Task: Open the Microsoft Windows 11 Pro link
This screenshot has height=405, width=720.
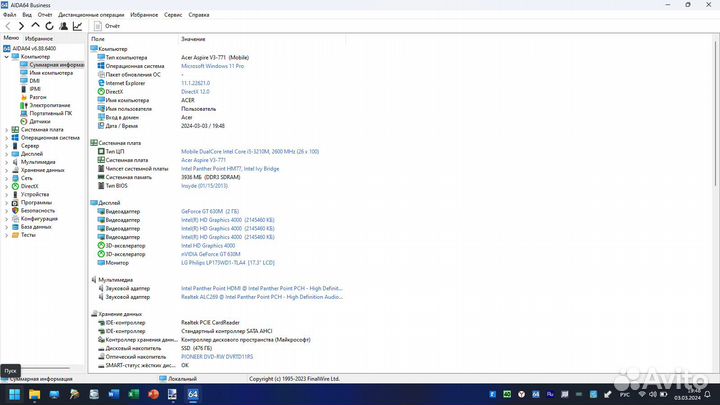Action: coord(212,66)
